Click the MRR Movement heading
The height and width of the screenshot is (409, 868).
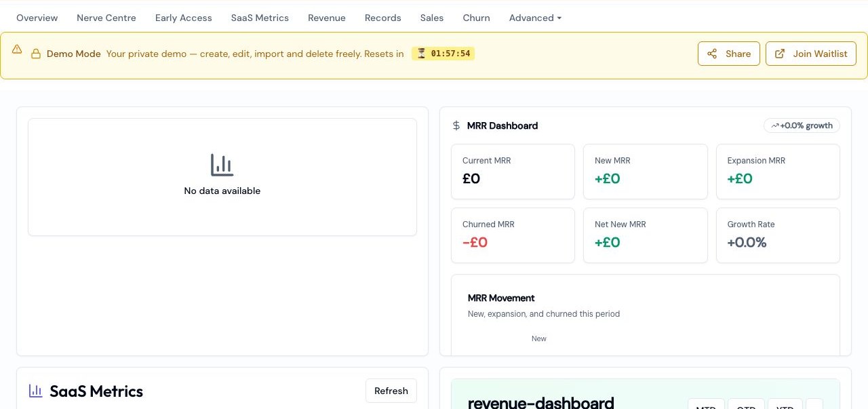[x=501, y=298]
